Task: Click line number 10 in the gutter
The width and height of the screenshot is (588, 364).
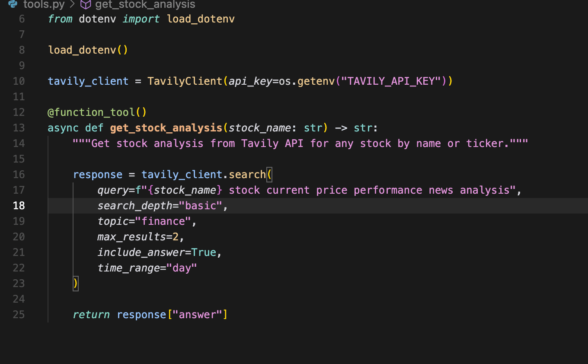Action: point(19,81)
